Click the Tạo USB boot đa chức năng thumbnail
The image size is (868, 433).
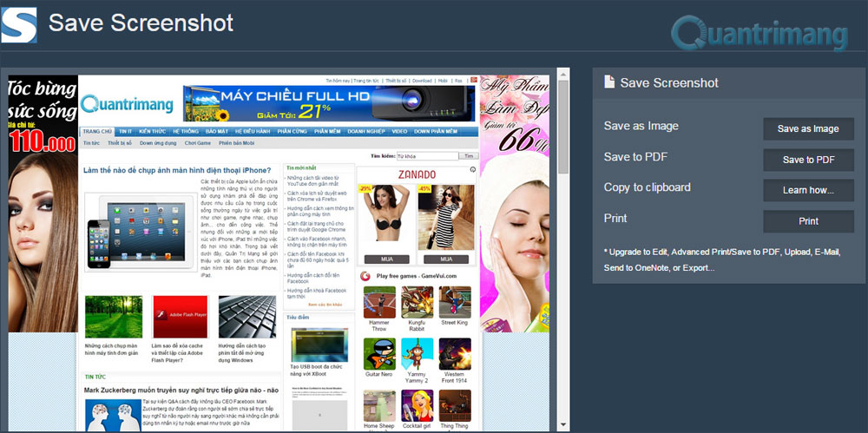tap(319, 344)
